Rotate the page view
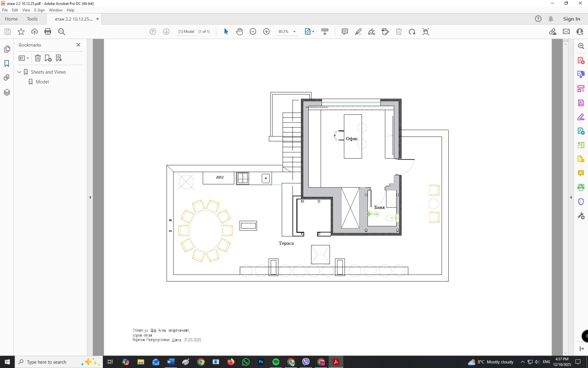This screenshot has height=368, width=588. (x=412, y=32)
